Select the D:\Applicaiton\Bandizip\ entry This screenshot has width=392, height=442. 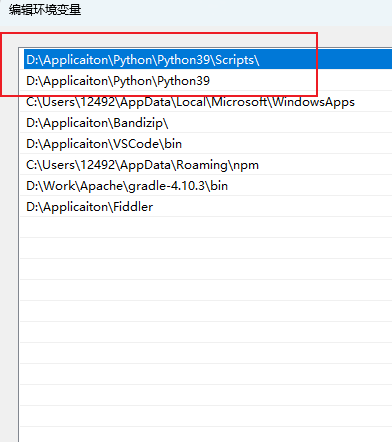click(207, 122)
